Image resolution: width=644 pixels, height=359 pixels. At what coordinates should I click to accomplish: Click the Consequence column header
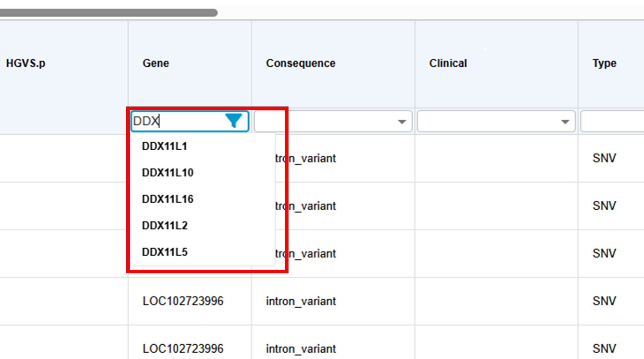click(301, 63)
